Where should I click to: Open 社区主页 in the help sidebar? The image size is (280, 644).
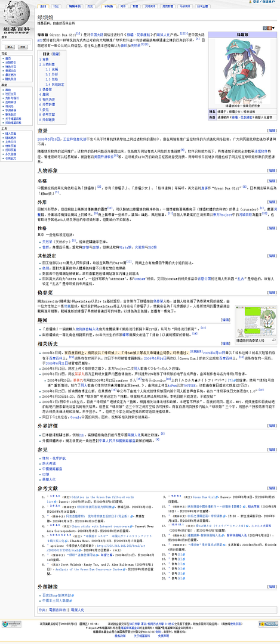(x=11, y=94)
